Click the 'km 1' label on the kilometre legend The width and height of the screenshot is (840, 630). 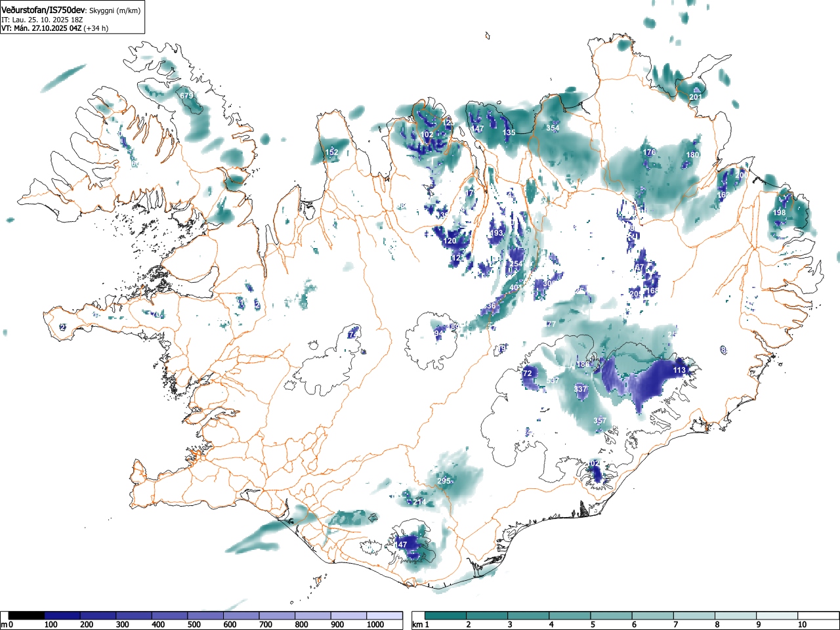[x=420, y=625]
